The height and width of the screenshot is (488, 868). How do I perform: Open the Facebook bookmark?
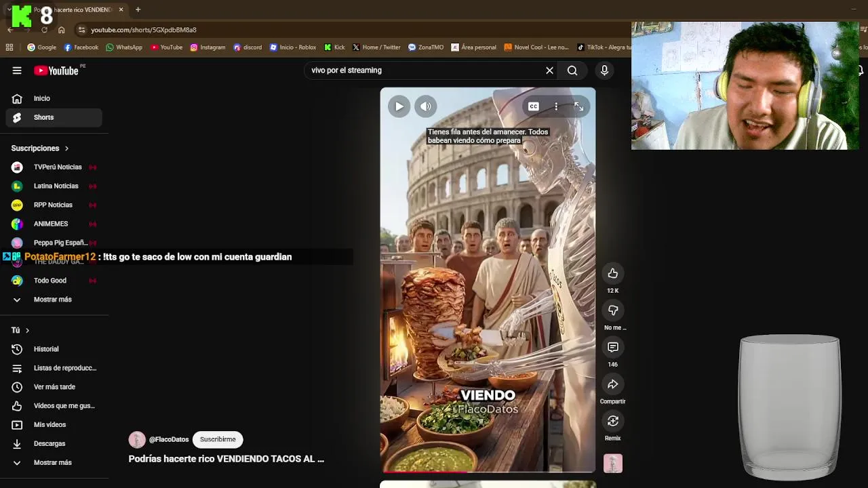81,47
